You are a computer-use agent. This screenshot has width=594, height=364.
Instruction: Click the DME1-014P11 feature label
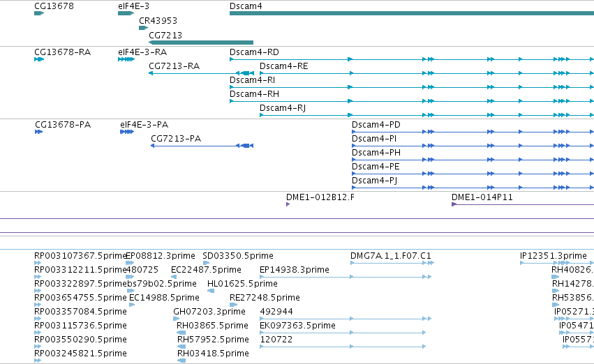tap(482, 197)
